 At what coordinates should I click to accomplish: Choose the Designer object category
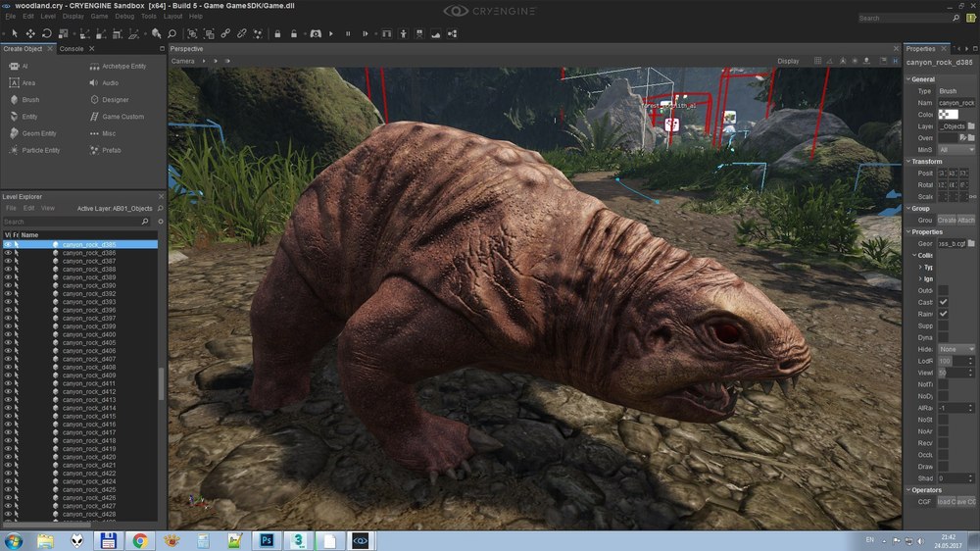110,99
